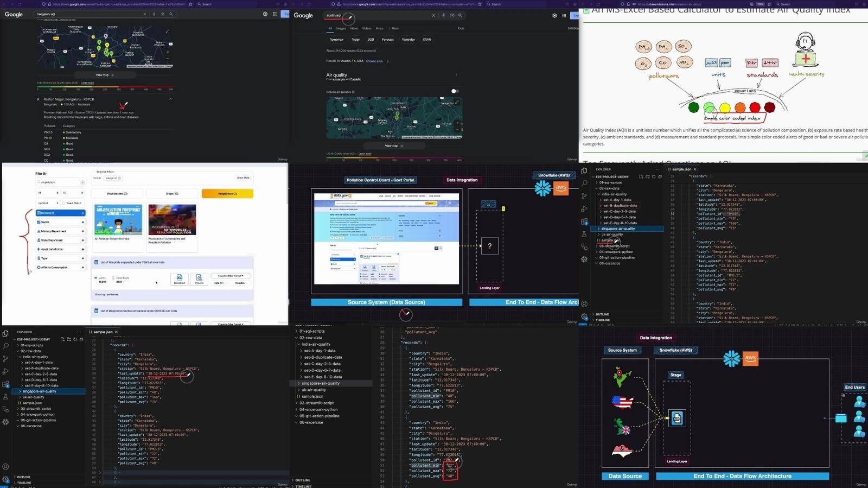Open Google settings gear in bengaluru aqi window

pos(265,14)
